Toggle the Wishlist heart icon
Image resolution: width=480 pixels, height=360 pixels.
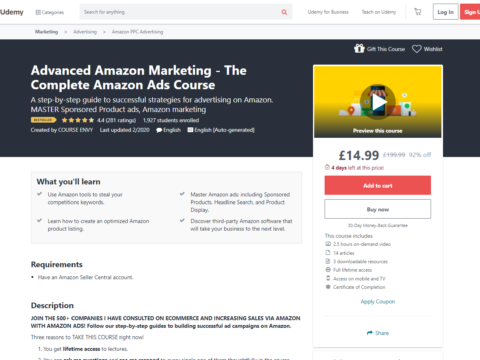click(x=417, y=49)
